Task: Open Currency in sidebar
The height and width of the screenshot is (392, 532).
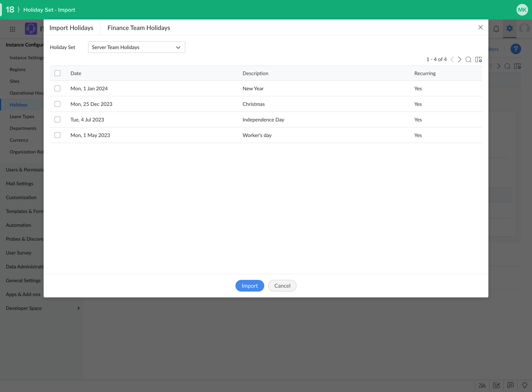Action: (x=19, y=140)
